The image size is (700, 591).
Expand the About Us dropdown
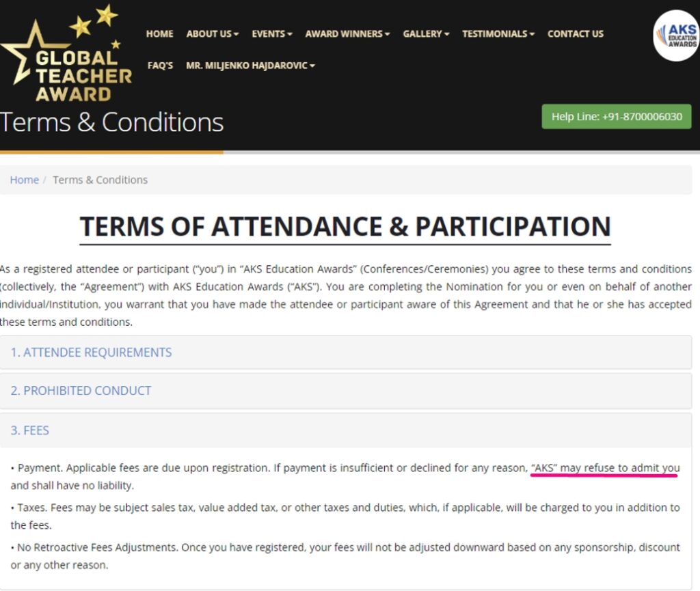[213, 33]
